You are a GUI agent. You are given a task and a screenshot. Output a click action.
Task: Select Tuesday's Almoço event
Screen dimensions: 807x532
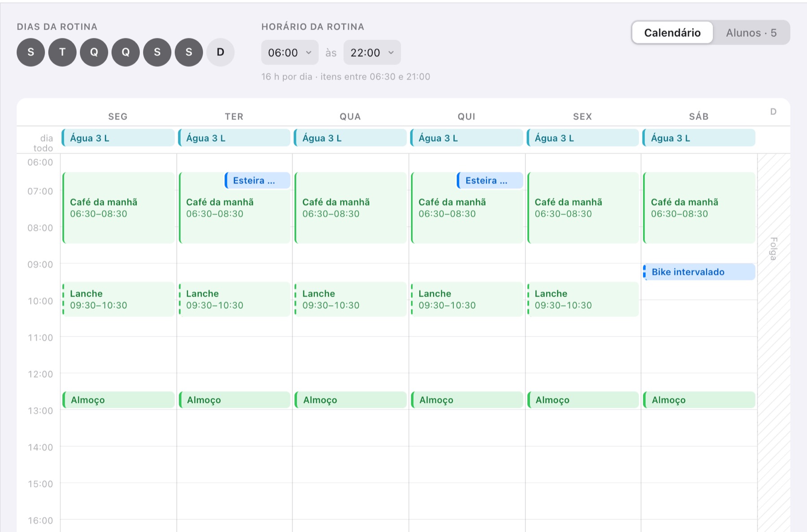(234, 400)
